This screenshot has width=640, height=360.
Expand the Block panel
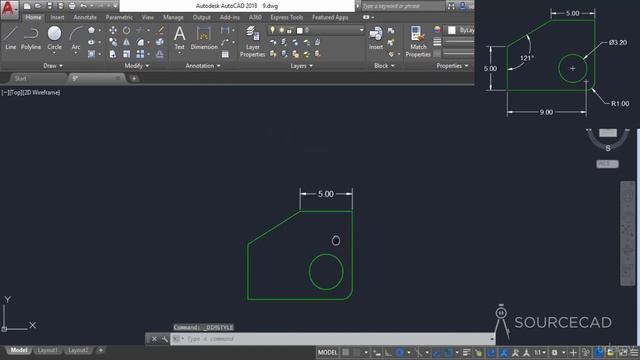[384, 66]
